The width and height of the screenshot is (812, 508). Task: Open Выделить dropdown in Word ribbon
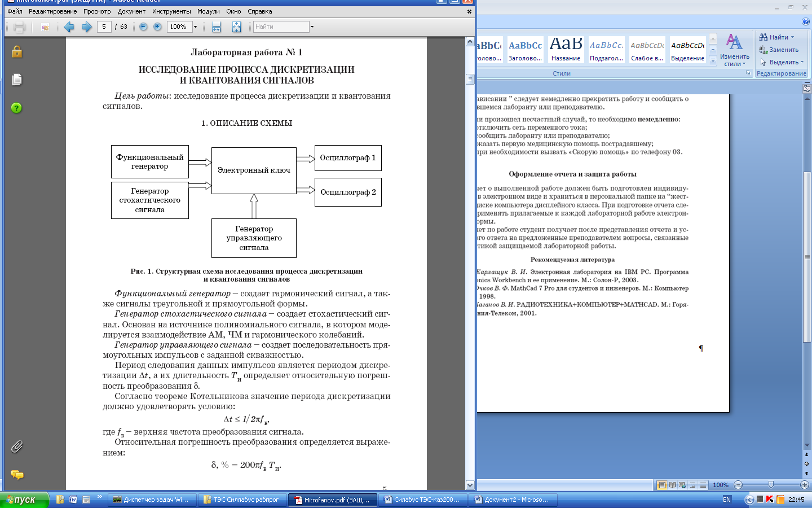782,62
